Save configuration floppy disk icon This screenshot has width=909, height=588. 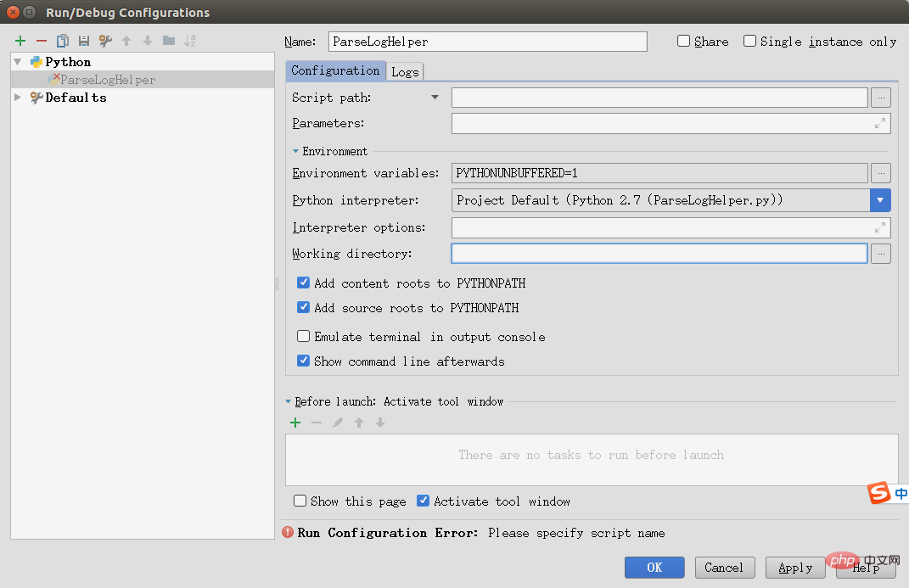pos(84,41)
